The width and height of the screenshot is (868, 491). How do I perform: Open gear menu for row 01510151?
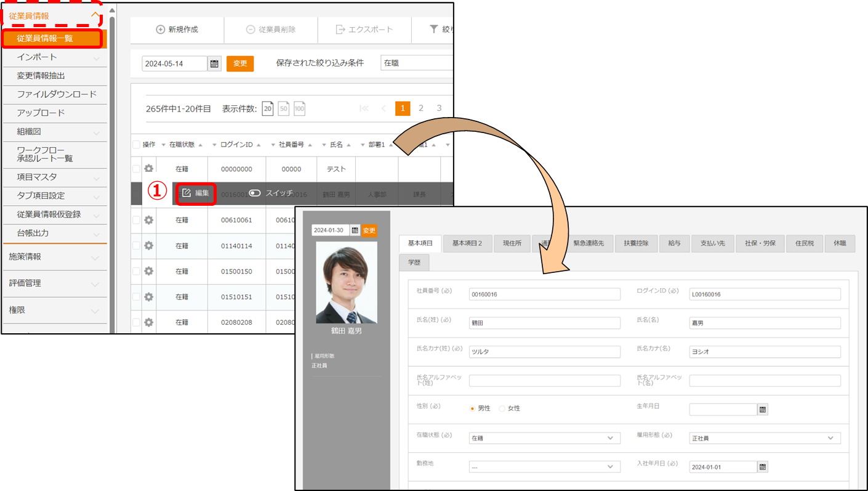coord(148,296)
